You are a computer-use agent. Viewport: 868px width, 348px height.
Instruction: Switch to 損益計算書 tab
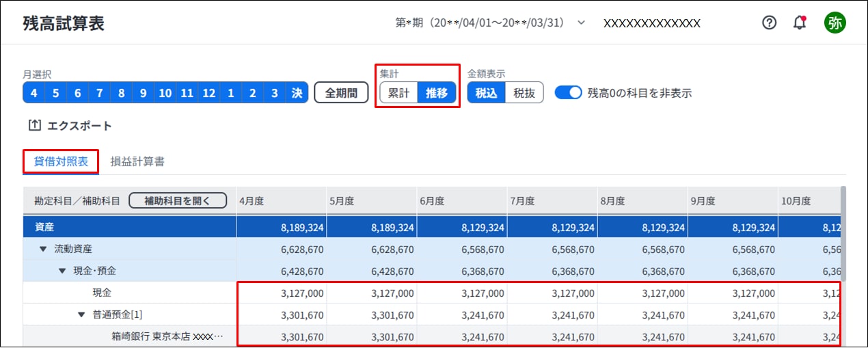tap(137, 162)
